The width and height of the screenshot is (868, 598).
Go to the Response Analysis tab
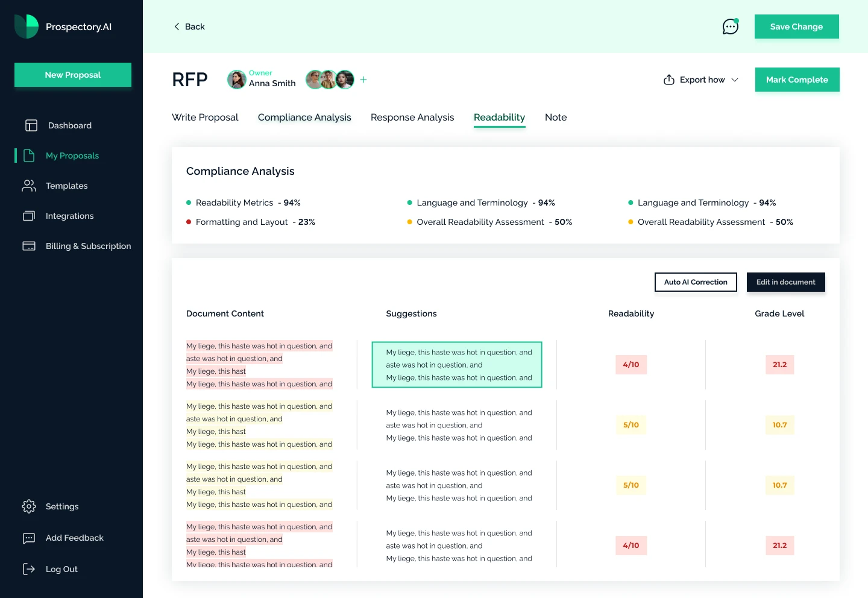point(412,118)
